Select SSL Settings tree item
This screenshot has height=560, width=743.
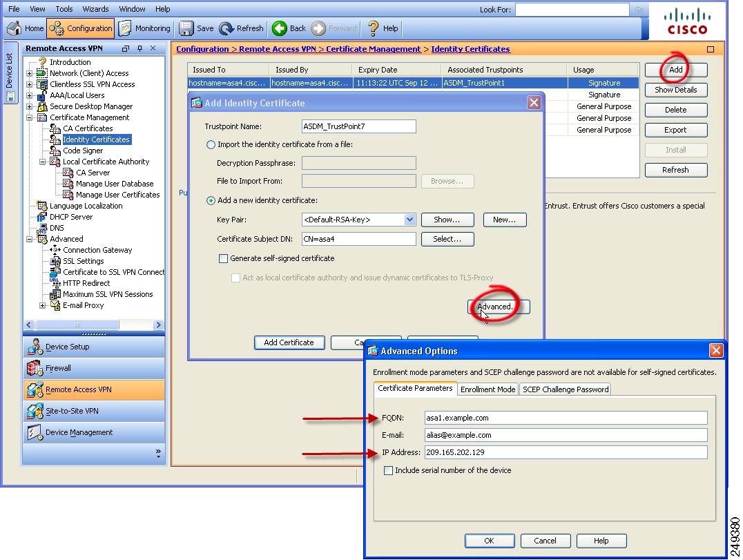pyautogui.click(x=83, y=261)
